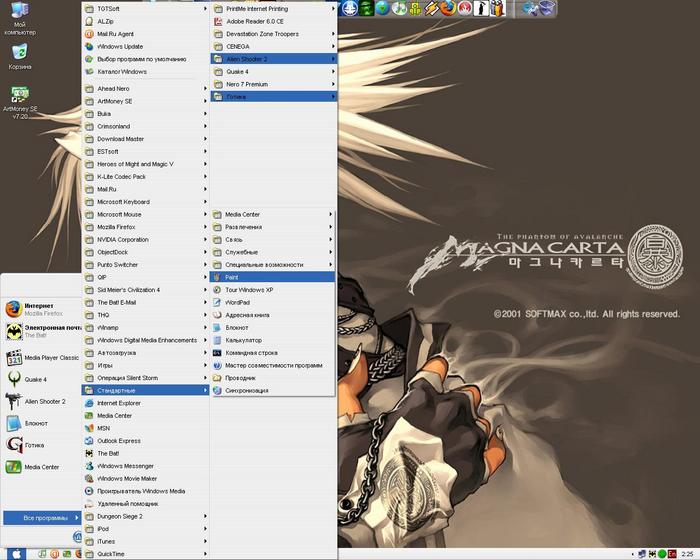Expand the Nero 7 Premium submenu arrow
The image size is (700, 560).
click(333, 84)
